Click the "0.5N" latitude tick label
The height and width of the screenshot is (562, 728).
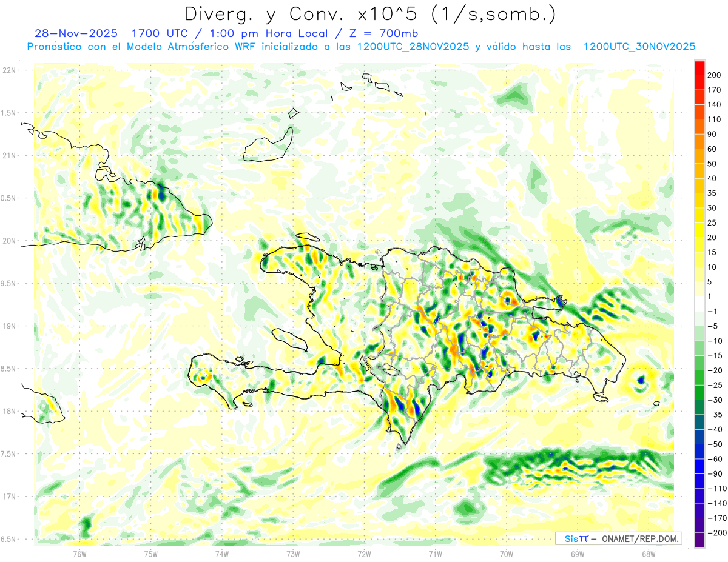click(x=8, y=198)
